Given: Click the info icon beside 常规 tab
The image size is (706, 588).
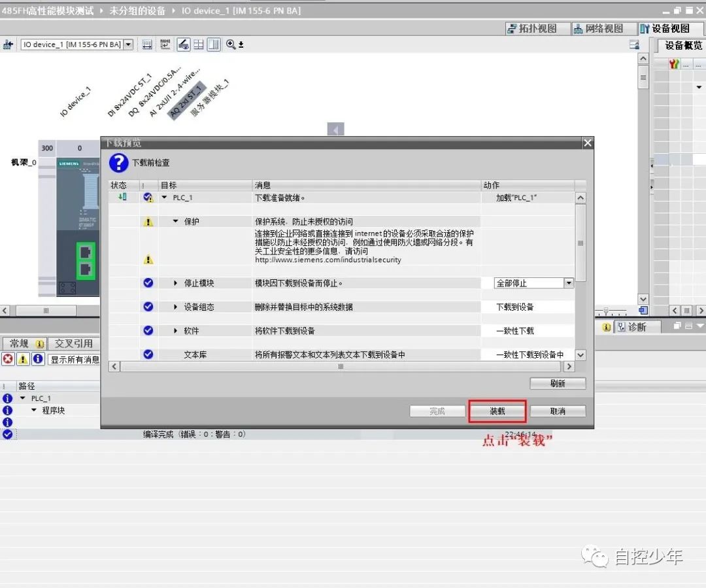Looking at the screenshot, I should point(39,343).
